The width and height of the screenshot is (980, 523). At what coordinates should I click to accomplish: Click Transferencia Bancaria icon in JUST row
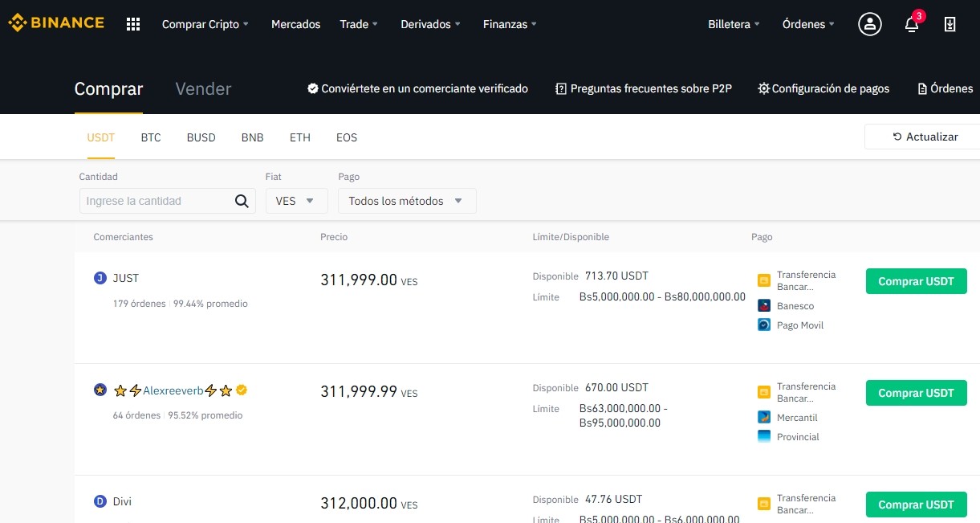pos(764,280)
